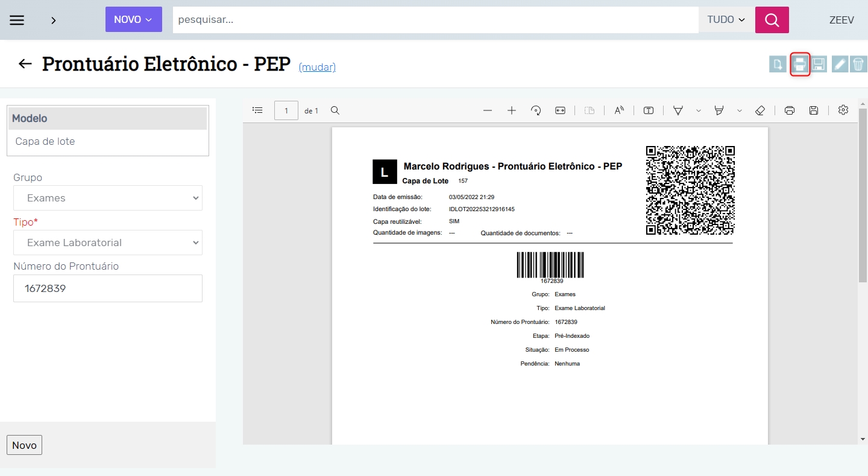Screen dimensions: 868x476
Task: Click the (mudar) link beside the title
Action: [317, 67]
